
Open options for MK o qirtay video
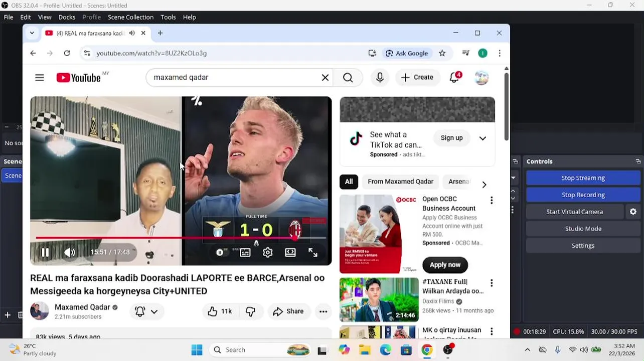pyautogui.click(x=492, y=331)
